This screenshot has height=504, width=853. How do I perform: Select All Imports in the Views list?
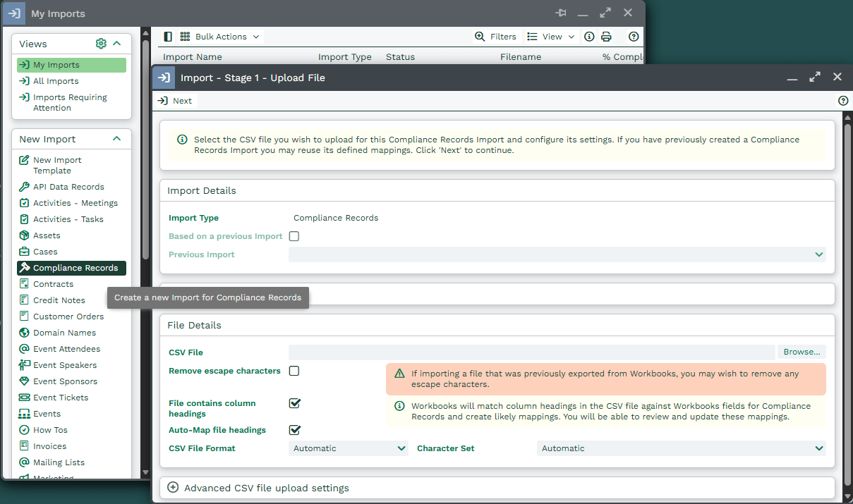[x=56, y=81]
